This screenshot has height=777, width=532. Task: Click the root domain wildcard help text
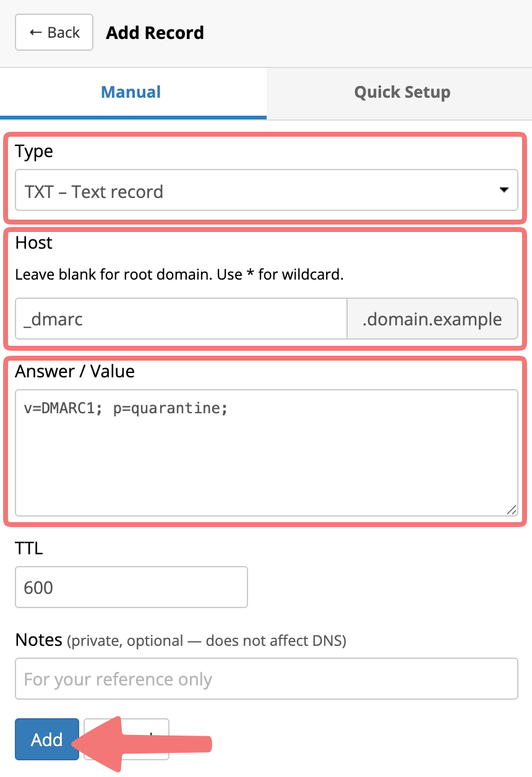coord(179,274)
